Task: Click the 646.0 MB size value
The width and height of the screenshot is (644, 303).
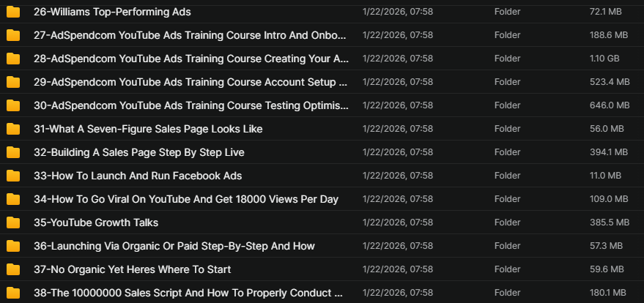Action: [608, 105]
